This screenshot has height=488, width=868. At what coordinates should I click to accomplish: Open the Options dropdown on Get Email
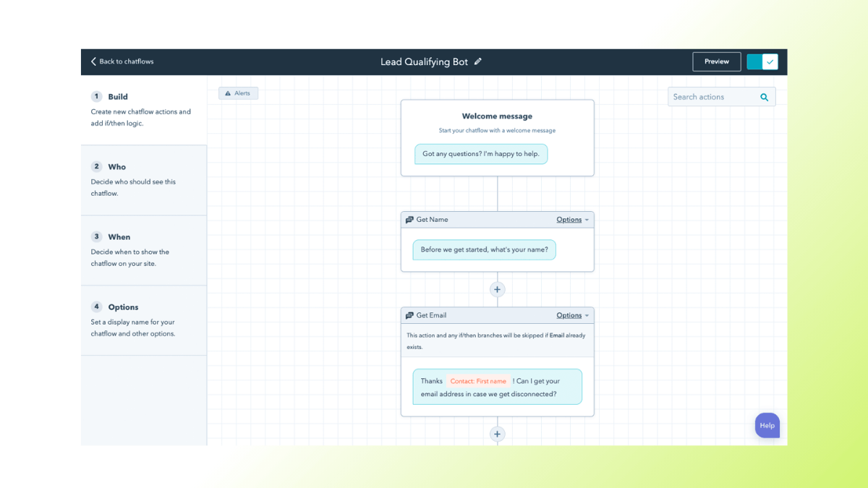(570, 314)
